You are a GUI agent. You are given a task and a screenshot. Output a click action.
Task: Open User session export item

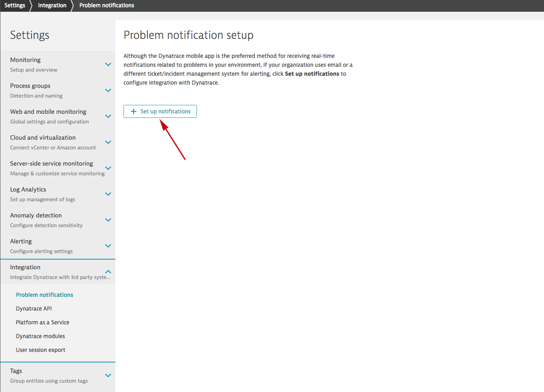pyautogui.click(x=41, y=350)
